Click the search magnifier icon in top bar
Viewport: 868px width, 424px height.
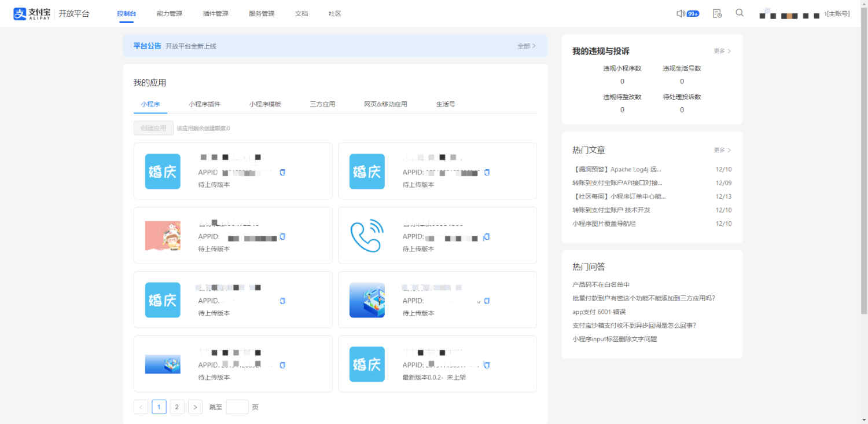point(740,13)
